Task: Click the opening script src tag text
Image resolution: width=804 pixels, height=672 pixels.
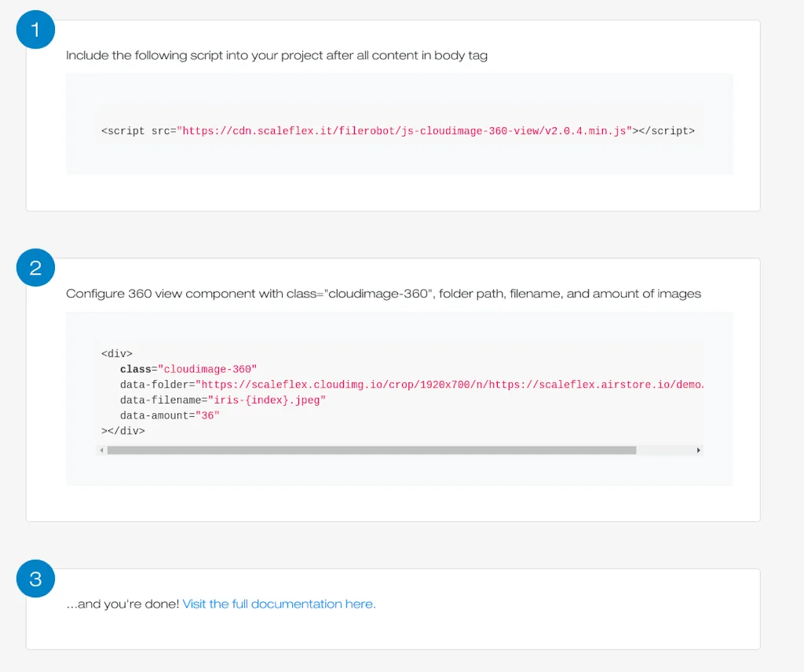Action: tap(137, 131)
